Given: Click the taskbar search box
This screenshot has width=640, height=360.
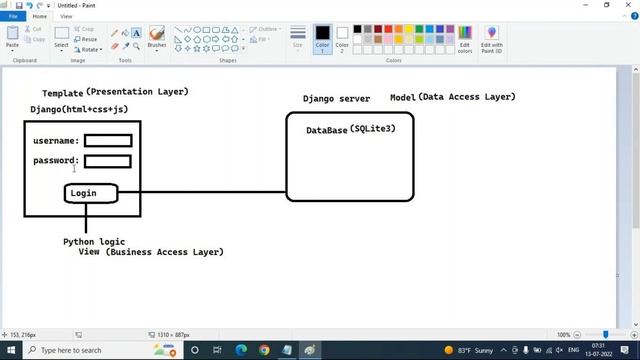Looking at the screenshot, I should pyautogui.click(x=102, y=350).
